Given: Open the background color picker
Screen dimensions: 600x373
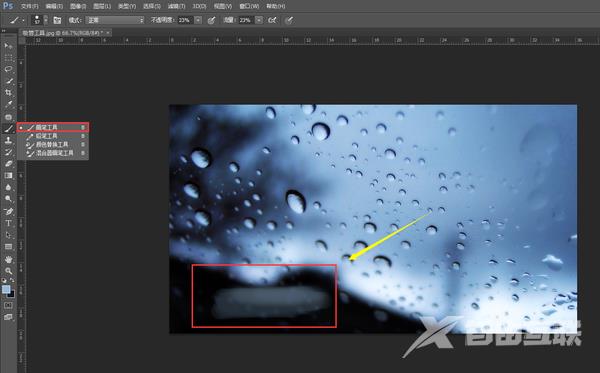Looking at the screenshot, I should 11,295.
